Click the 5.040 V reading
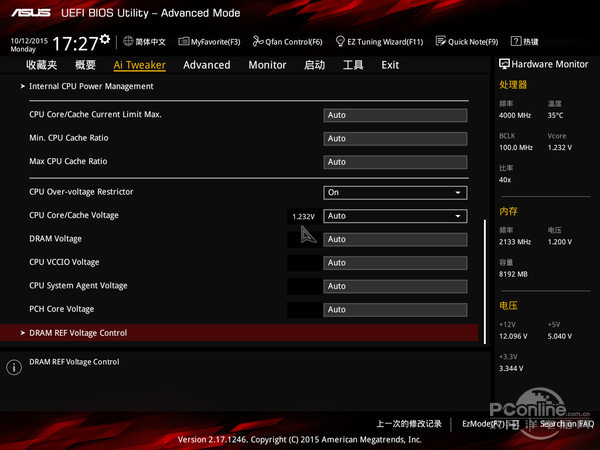 (x=560, y=336)
